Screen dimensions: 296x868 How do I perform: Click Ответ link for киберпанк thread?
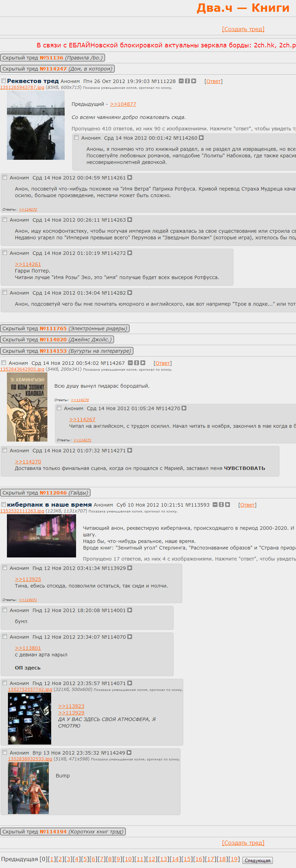tap(247, 505)
